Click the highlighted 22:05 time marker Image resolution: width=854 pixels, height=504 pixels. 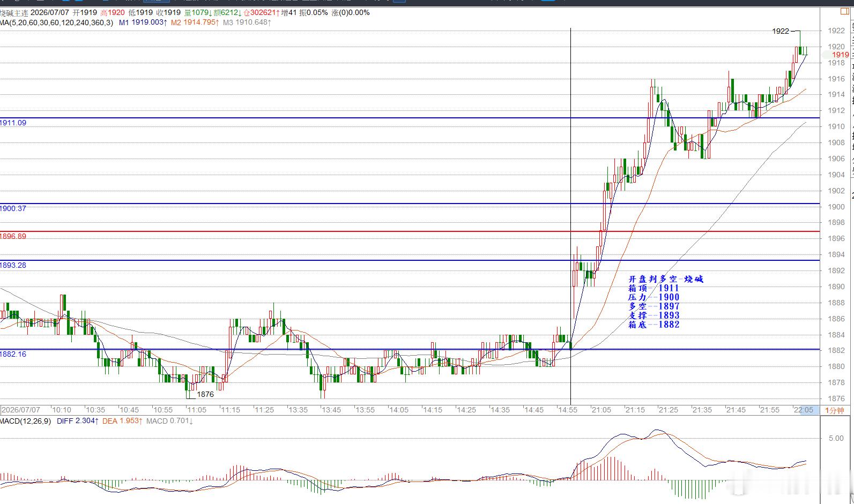[804, 410]
